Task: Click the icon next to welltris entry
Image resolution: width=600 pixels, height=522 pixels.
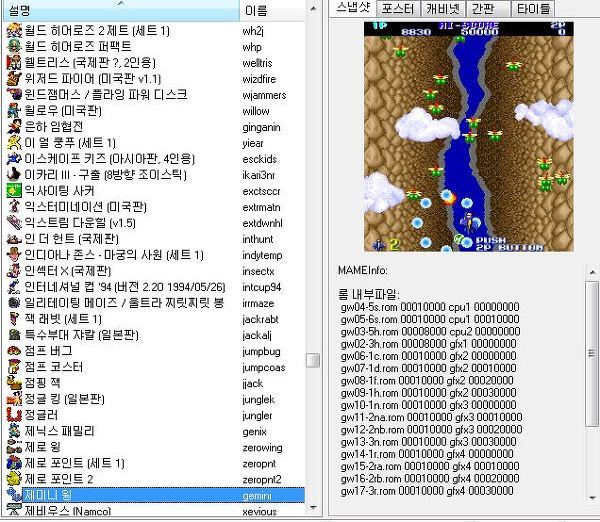Action: click(x=14, y=62)
